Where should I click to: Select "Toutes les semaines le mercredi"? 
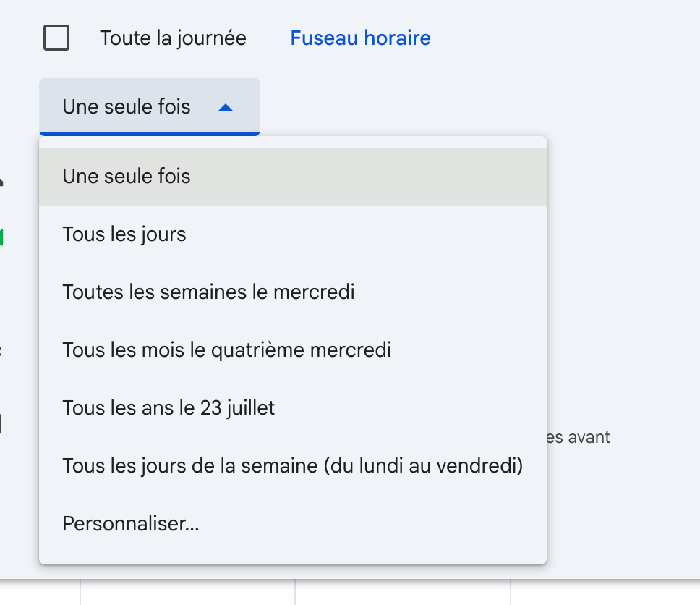click(x=208, y=292)
